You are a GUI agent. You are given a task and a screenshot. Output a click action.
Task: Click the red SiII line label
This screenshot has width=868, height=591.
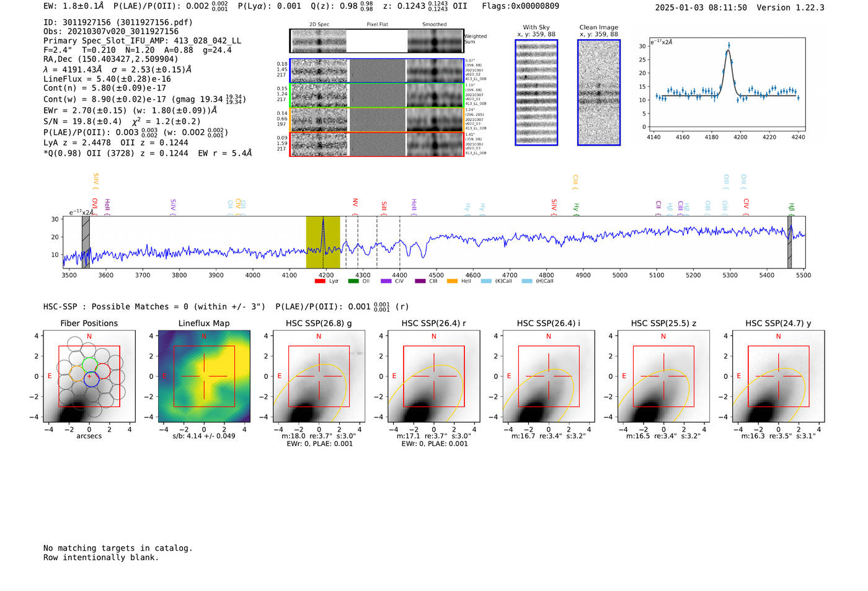[x=384, y=207]
